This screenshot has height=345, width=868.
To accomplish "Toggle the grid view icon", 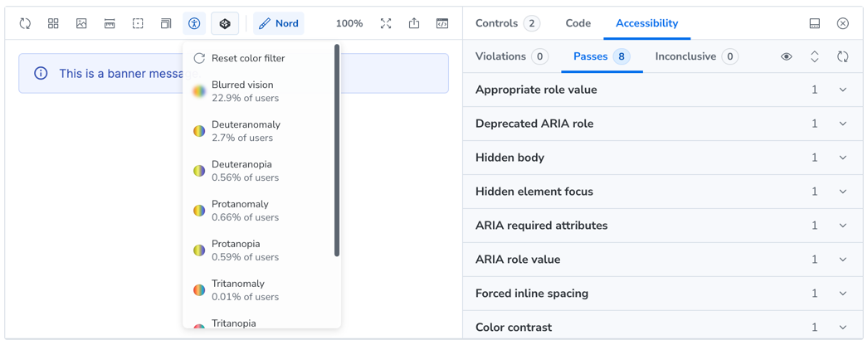I will [x=53, y=23].
